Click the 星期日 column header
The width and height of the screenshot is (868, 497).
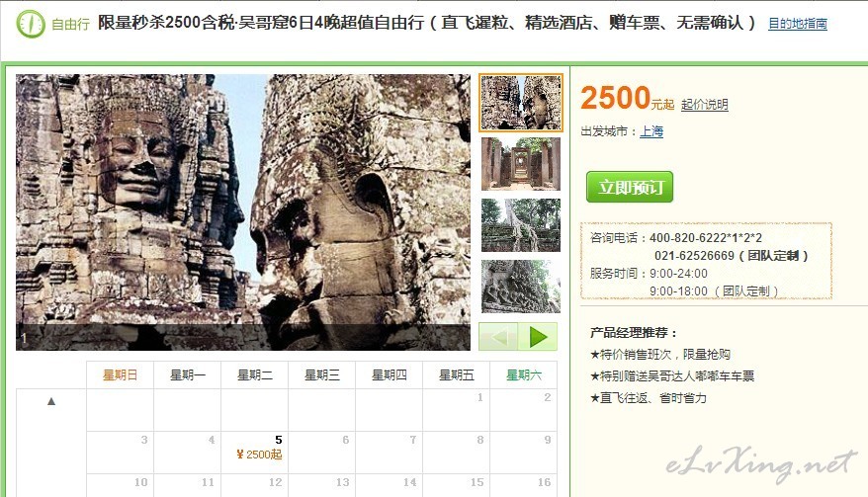120,375
